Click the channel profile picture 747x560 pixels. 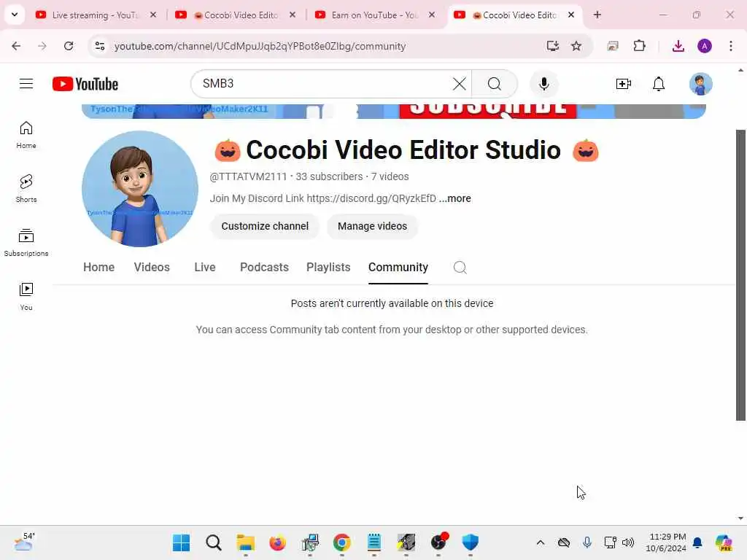[x=140, y=189]
